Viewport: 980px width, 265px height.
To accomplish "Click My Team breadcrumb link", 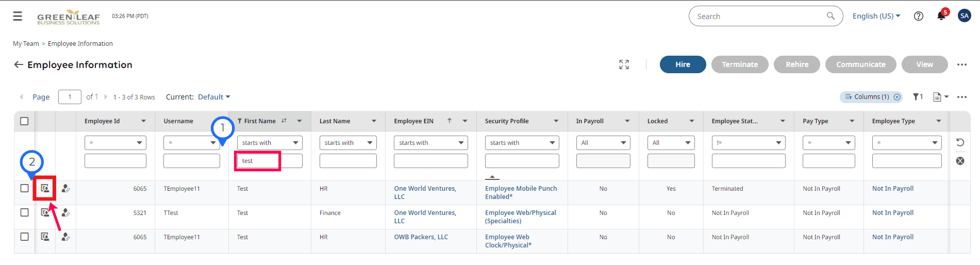I will click(x=26, y=44).
